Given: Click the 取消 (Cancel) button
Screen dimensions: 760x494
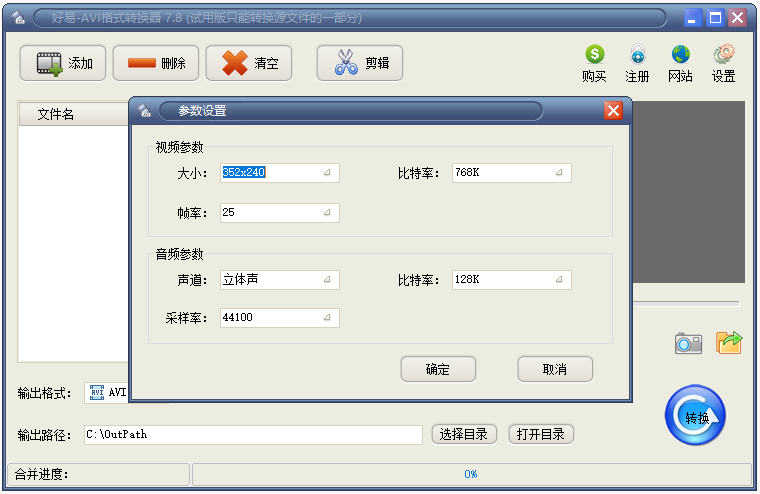Looking at the screenshot, I should pos(555,369).
